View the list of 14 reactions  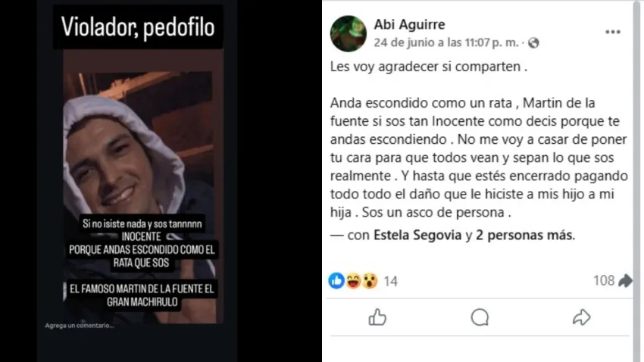[390, 281]
